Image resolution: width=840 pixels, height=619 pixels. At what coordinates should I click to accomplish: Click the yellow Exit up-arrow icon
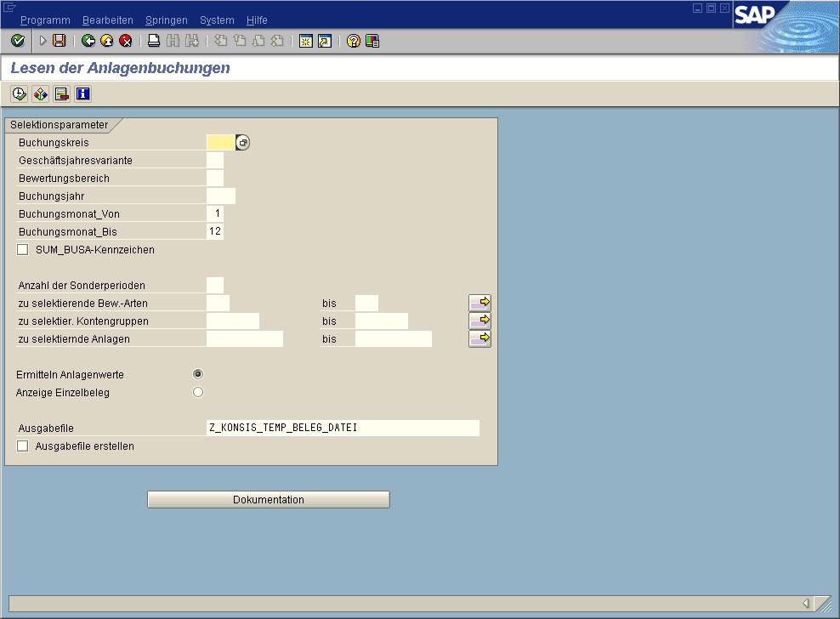click(107, 41)
